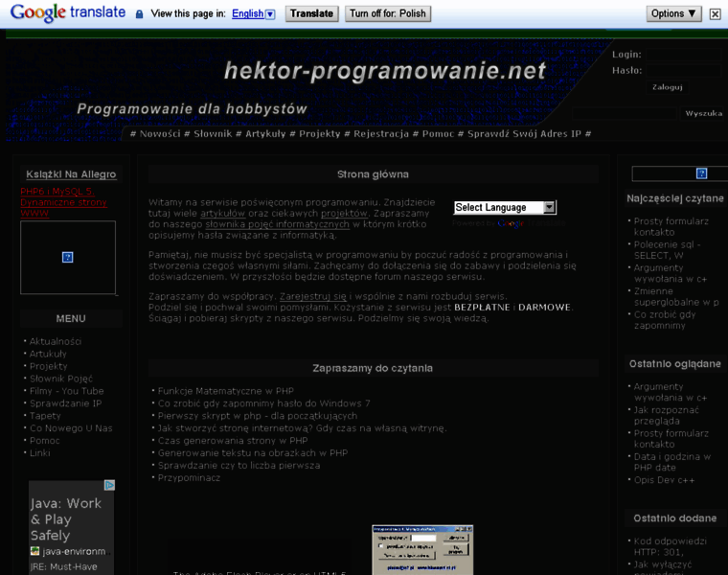Open Kod odpowiedzi HTTP: 301 article

671,546
